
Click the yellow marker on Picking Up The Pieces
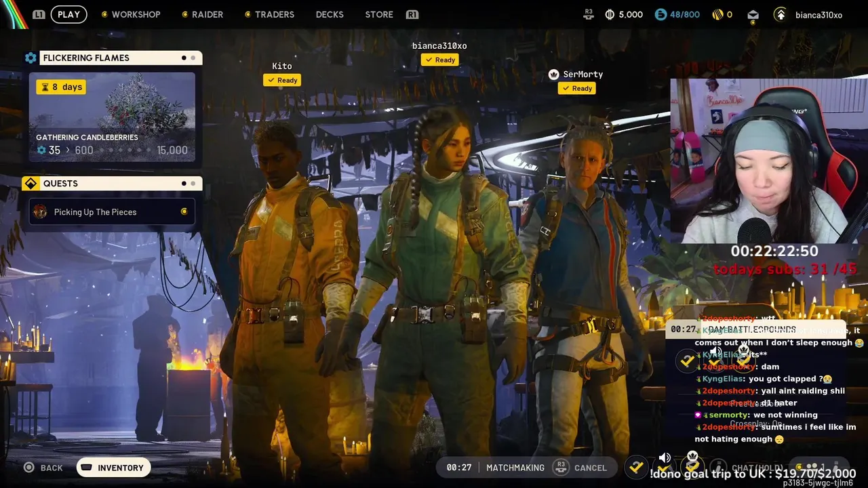(x=184, y=211)
